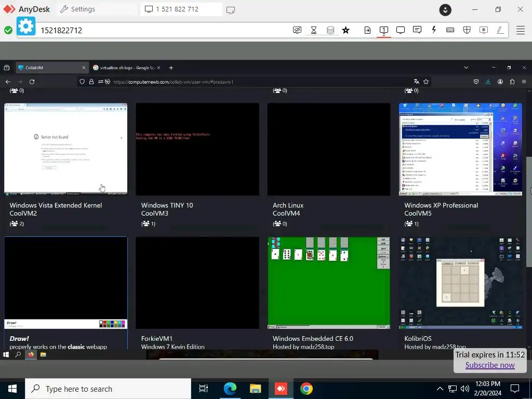Open the KolibriOS VM thumbnail
The image size is (532, 399).
point(460,283)
